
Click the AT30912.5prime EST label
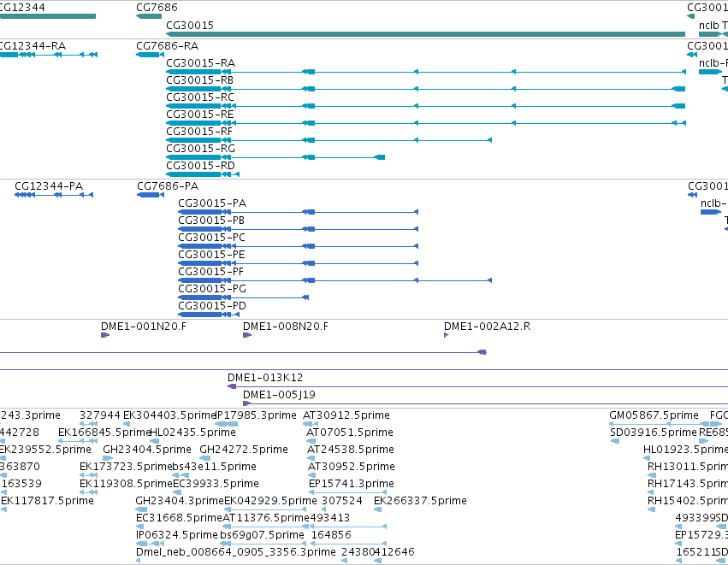346,415
